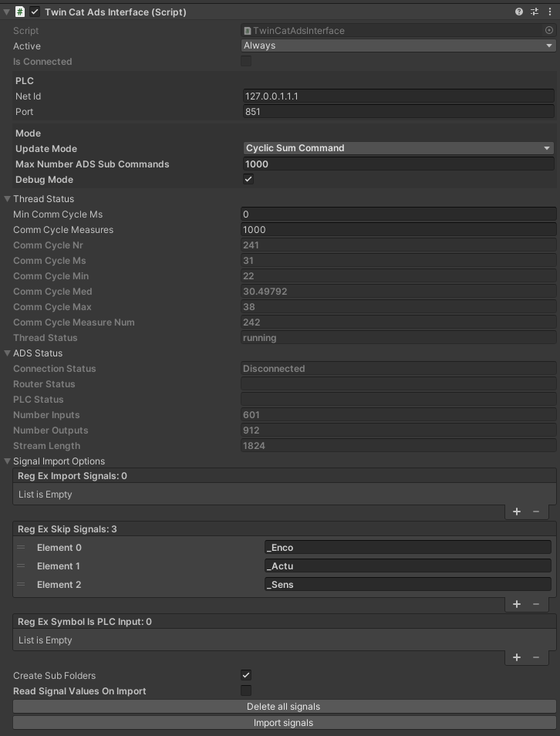Click the Net Id input field

[398, 96]
